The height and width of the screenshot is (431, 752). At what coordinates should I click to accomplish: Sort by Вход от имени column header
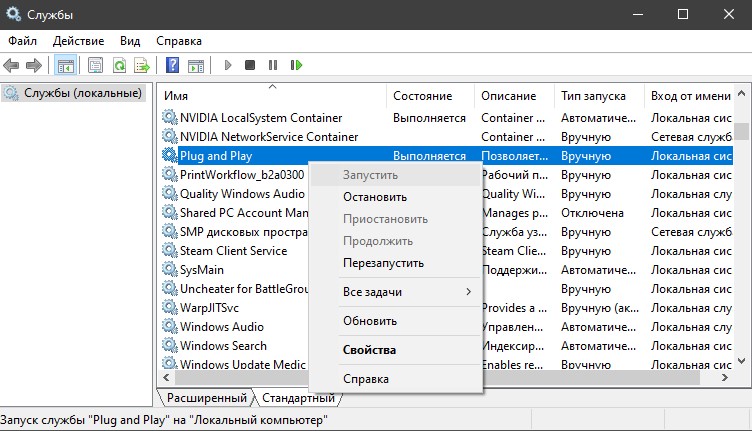point(689,96)
